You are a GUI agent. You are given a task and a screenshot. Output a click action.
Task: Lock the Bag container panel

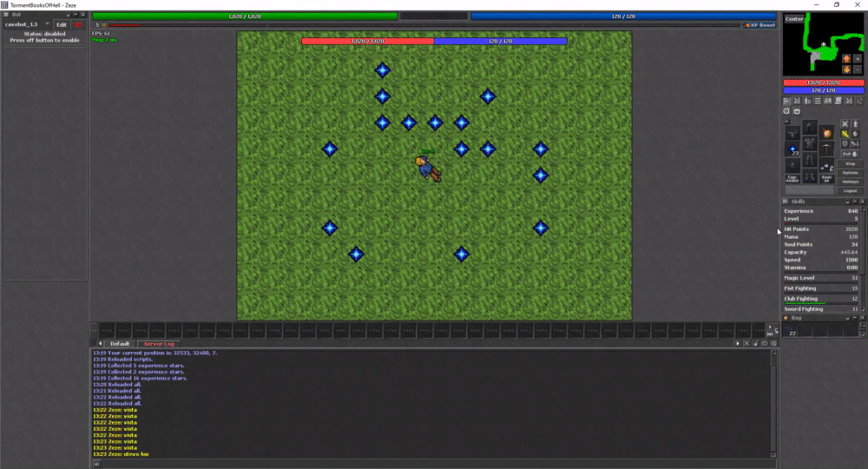click(847, 318)
